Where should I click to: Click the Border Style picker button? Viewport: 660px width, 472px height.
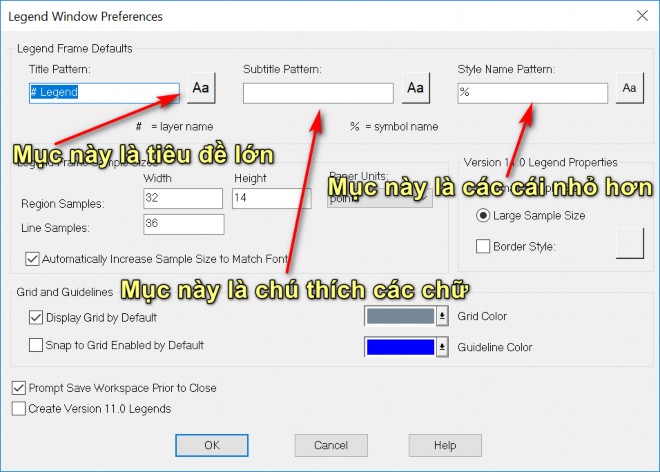click(x=629, y=244)
